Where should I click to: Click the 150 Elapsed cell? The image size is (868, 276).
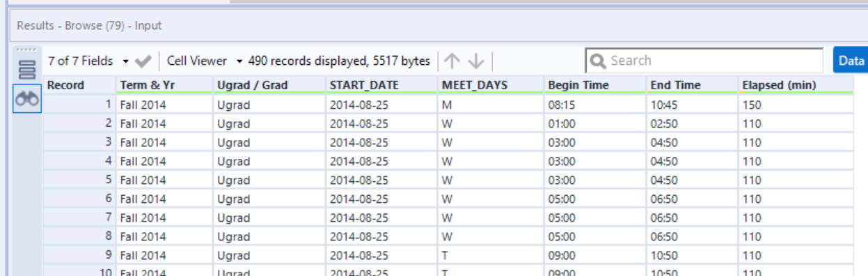coord(796,105)
